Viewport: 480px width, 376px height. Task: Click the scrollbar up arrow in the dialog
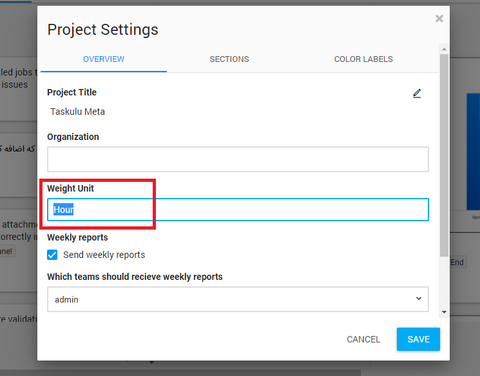tap(444, 49)
